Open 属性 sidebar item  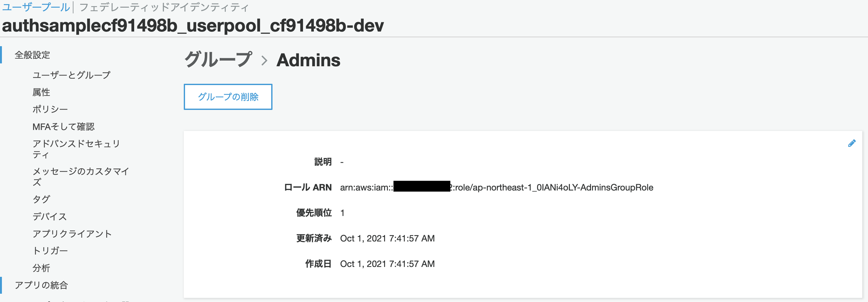41,92
